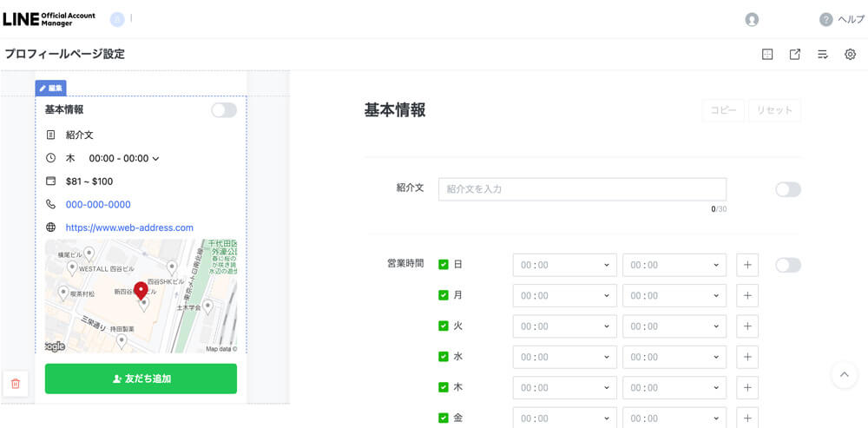Uncheck the 月 checkbox
Viewport: 868px width, 428px height.
coord(444,295)
